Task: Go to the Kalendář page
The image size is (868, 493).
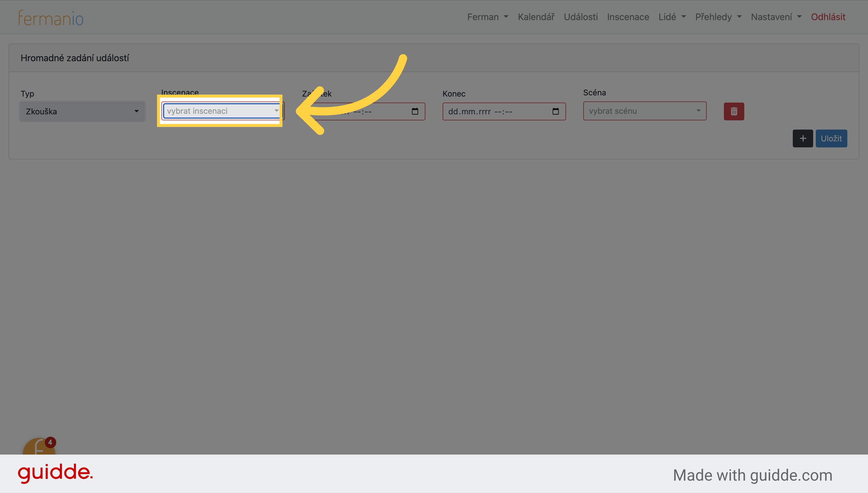Action: [x=536, y=17]
